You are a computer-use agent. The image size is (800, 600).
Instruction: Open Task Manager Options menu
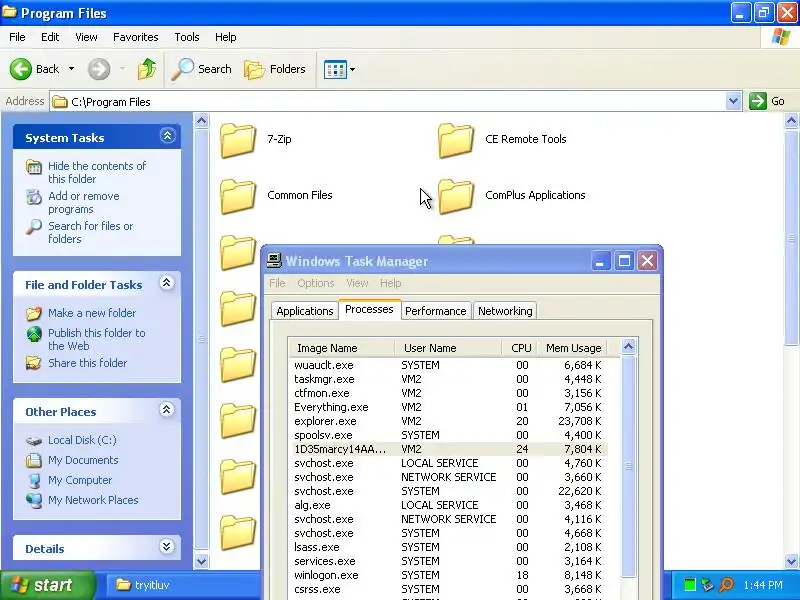315,283
